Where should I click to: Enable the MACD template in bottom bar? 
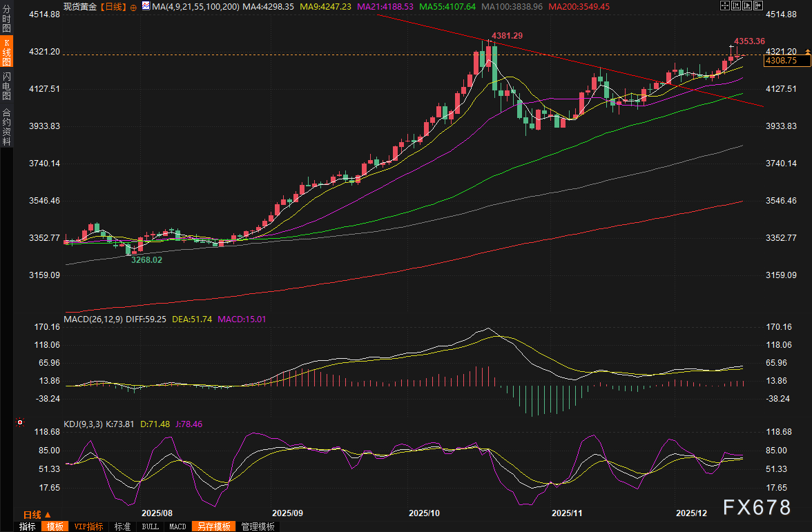(x=177, y=526)
